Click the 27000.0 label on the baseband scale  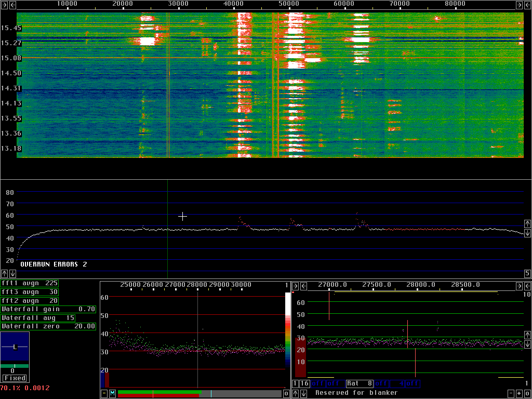click(332, 285)
